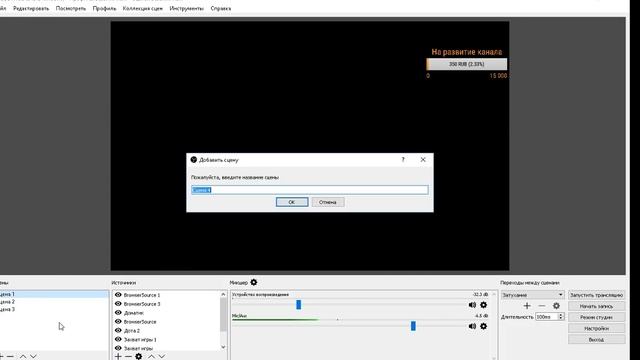Move source up in sources list
Viewport: 640px width, 360px height.
click(x=151, y=357)
